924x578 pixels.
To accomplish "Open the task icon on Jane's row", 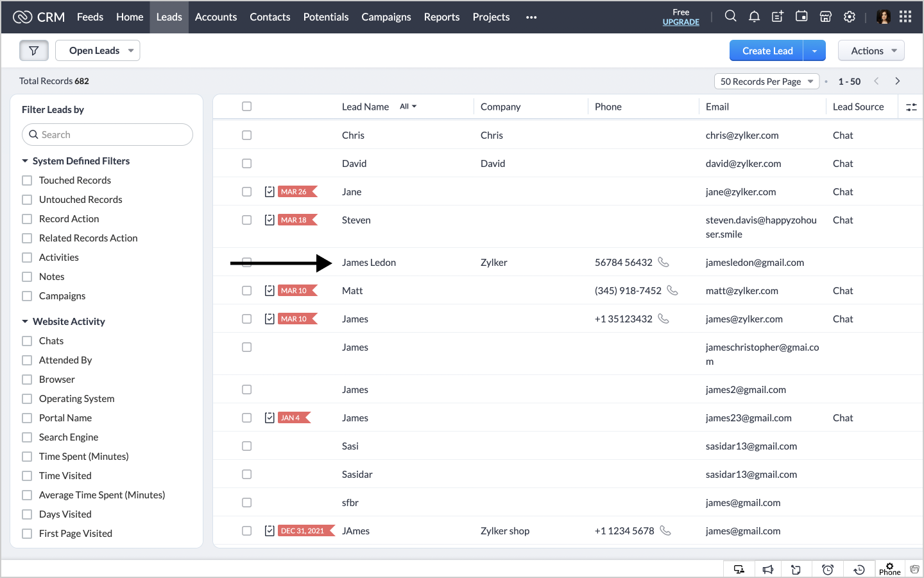I will [269, 191].
